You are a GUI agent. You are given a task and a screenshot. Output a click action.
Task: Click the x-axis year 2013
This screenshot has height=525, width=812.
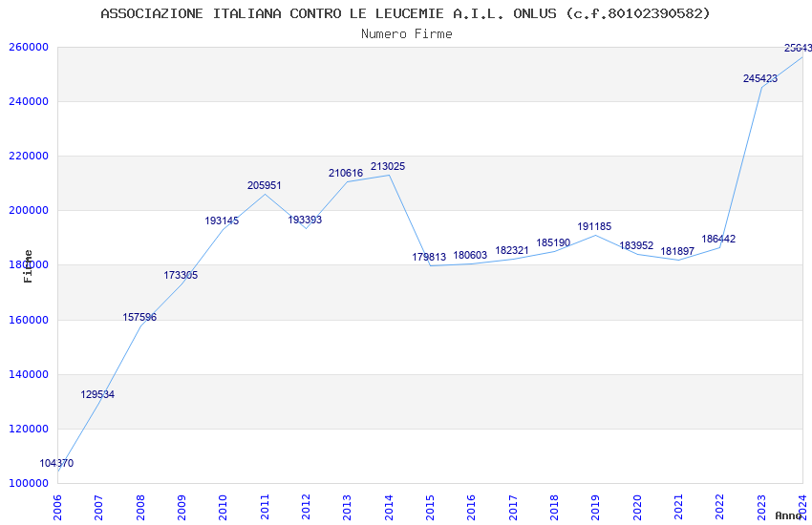pos(348,508)
